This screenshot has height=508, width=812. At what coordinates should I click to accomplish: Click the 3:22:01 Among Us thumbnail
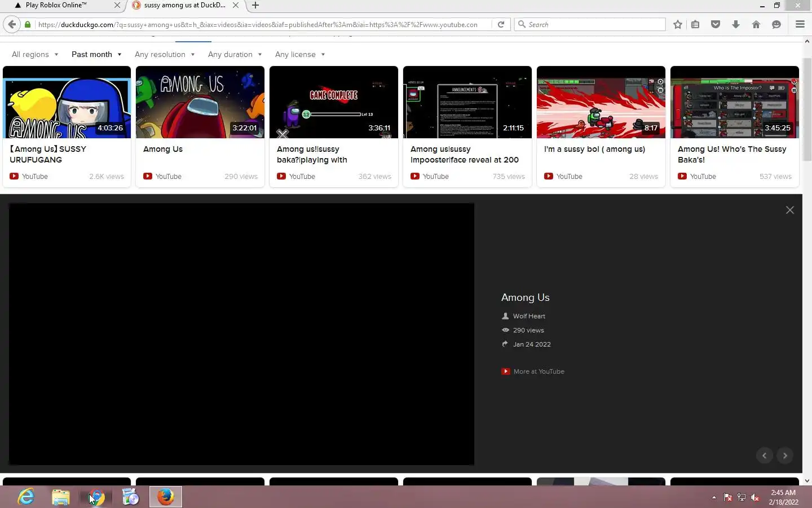point(200,102)
